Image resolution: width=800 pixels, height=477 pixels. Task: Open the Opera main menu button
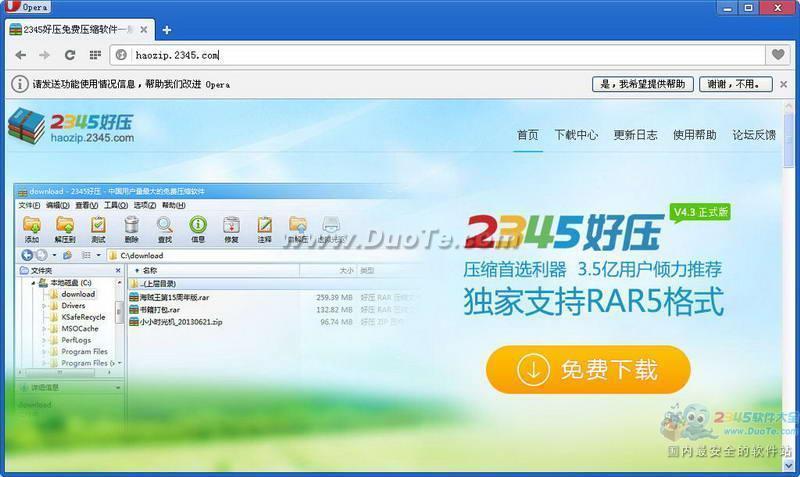click(x=27, y=7)
